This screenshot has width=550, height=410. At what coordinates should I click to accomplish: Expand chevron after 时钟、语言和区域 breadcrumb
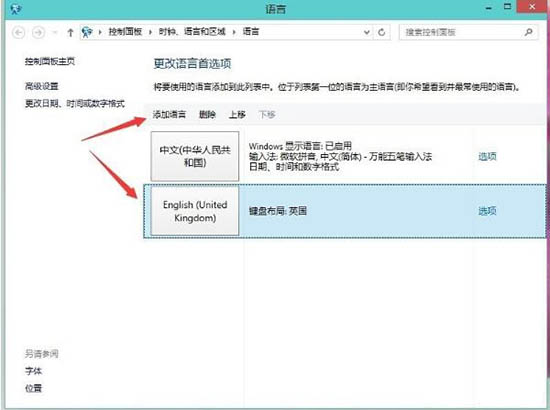click(x=234, y=32)
